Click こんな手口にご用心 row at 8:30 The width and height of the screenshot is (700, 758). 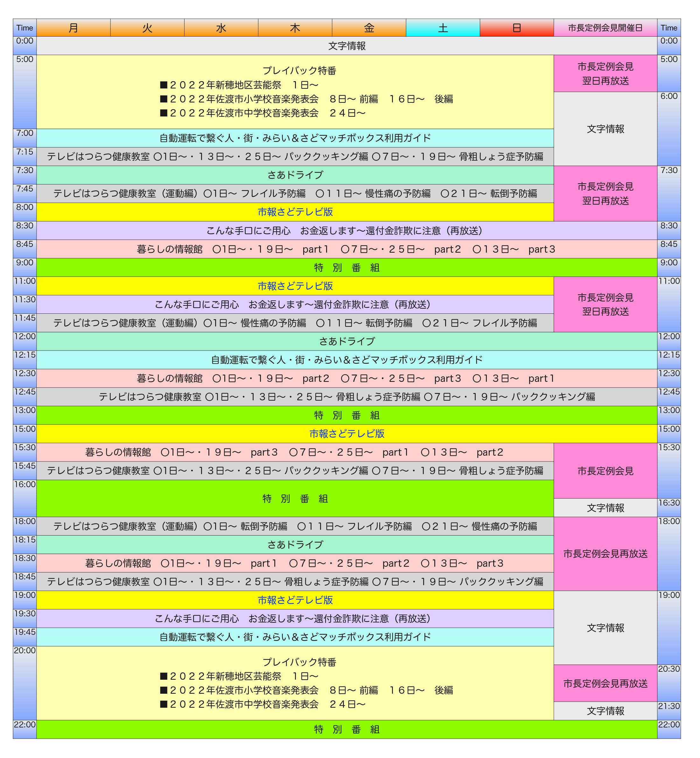coord(346,230)
